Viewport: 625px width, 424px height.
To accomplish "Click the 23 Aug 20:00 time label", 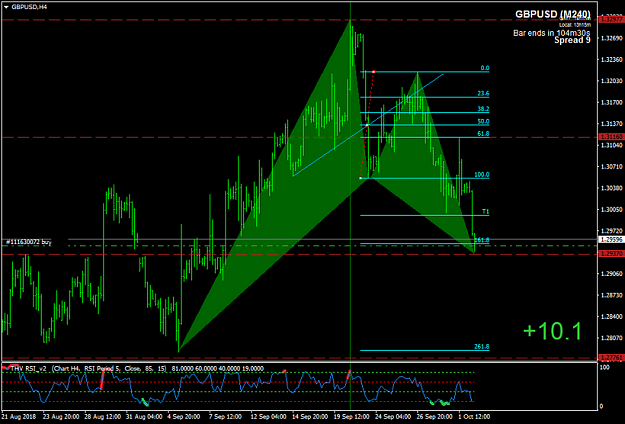I will (x=61, y=417).
